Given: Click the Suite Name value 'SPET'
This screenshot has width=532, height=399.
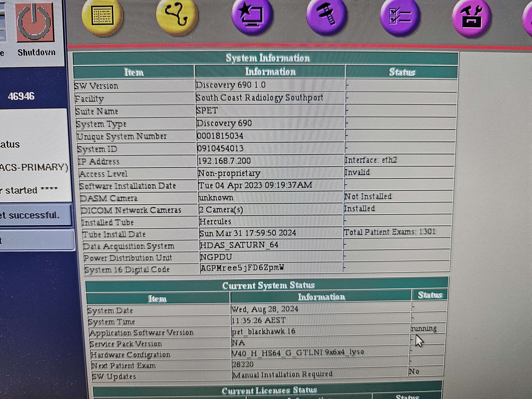Looking at the screenshot, I should 207,111.
